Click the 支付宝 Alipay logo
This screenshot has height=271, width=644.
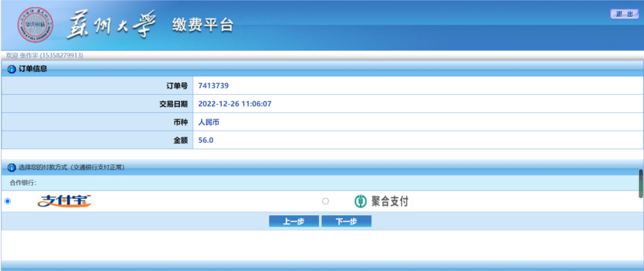pos(64,201)
